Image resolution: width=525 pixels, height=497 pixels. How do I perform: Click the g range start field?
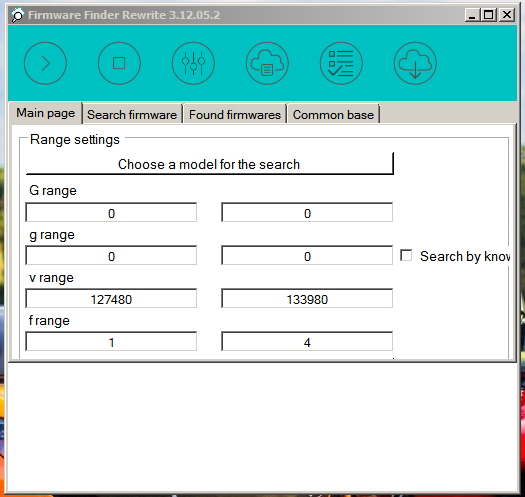[x=111, y=256]
